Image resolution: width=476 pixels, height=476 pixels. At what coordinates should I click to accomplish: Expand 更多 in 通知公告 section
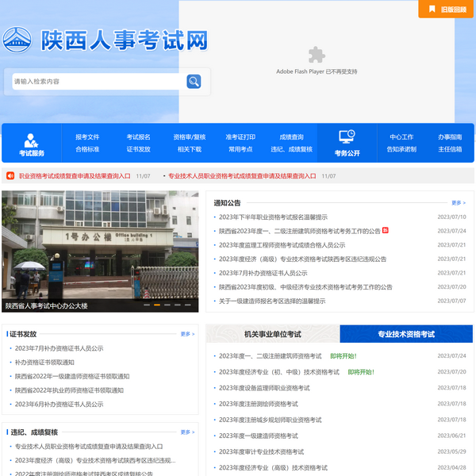458,203
